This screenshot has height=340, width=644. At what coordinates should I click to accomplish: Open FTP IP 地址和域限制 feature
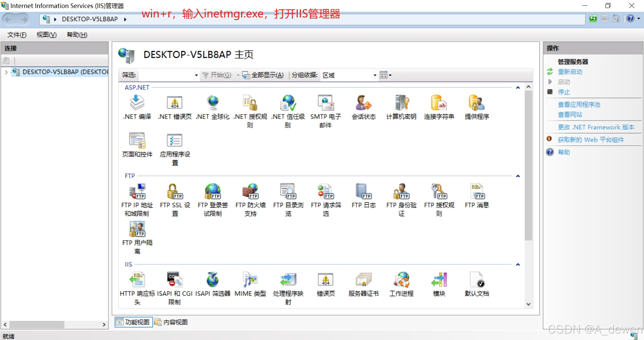(137, 200)
